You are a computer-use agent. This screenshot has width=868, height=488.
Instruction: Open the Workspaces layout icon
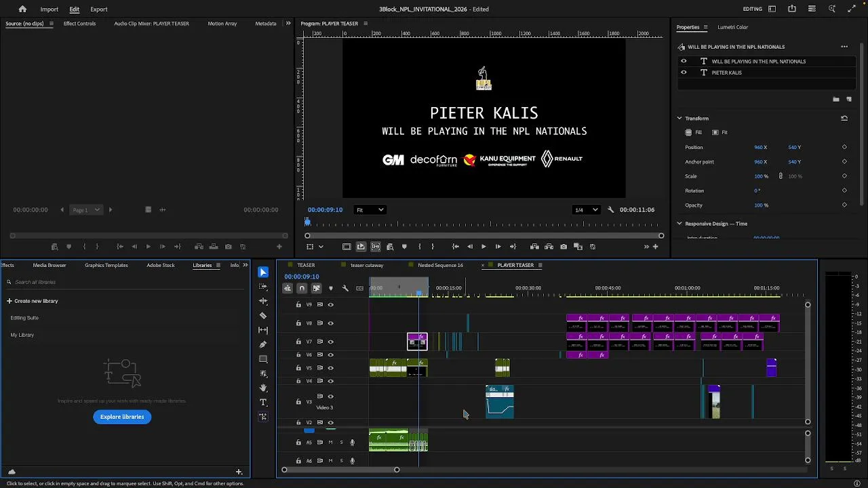[772, 9]
